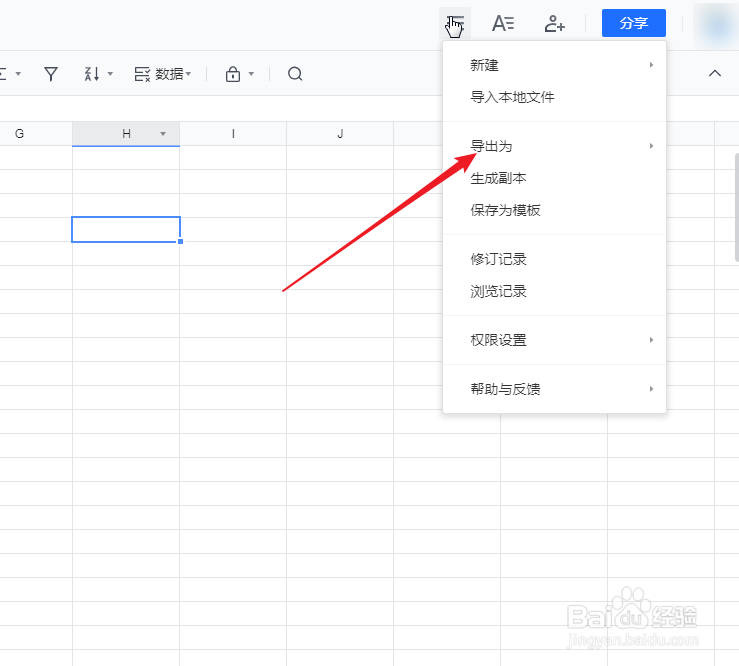Click the lock protection icon
Screen dimensions: 739x666
[x=233, y=74]
